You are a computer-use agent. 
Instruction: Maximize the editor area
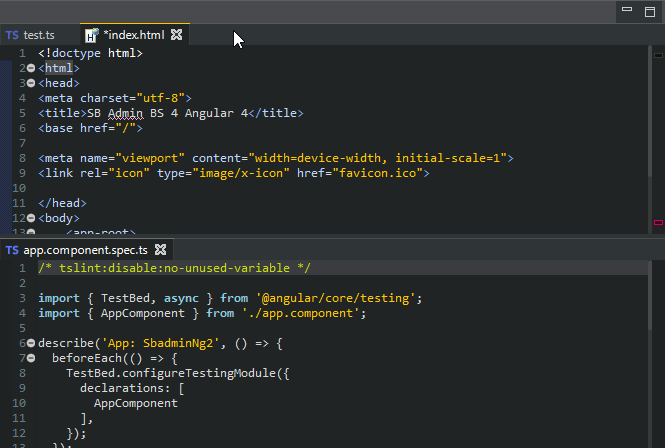(650, 11)
